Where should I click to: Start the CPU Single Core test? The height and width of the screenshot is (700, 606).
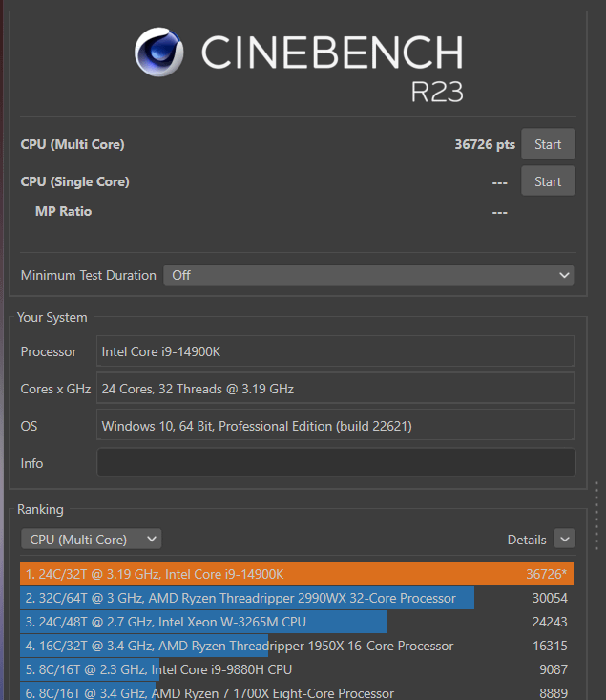[x=548, y=181]
